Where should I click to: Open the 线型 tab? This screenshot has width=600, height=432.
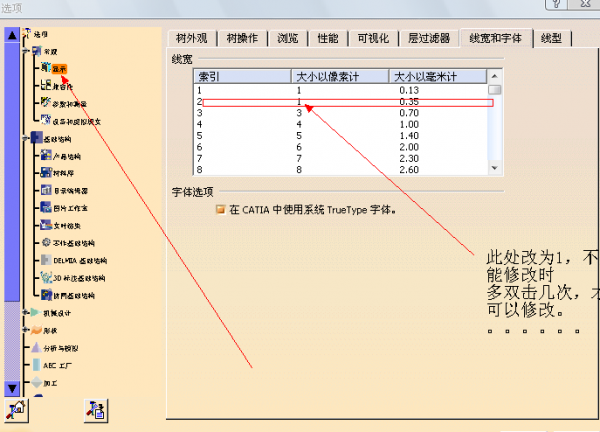pyautogui.click(x=551, y=38)
